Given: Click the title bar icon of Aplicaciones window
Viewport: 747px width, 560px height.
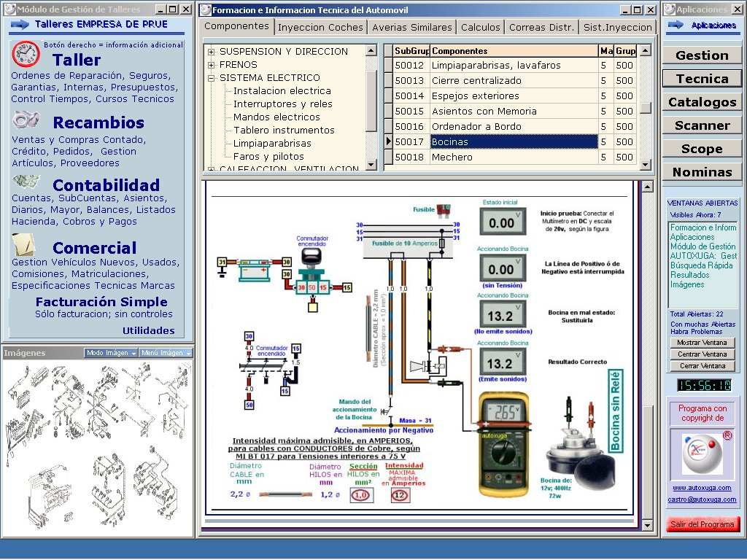Looking at the screenshot, I should (670, 9).
